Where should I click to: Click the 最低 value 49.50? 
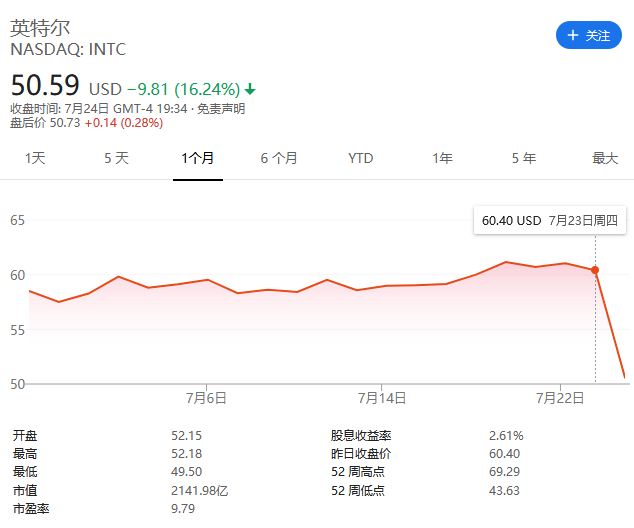click(186, 471)
